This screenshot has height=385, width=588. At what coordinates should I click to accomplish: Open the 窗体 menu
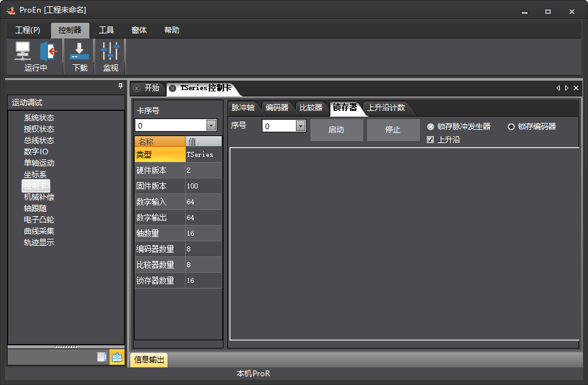139,30
